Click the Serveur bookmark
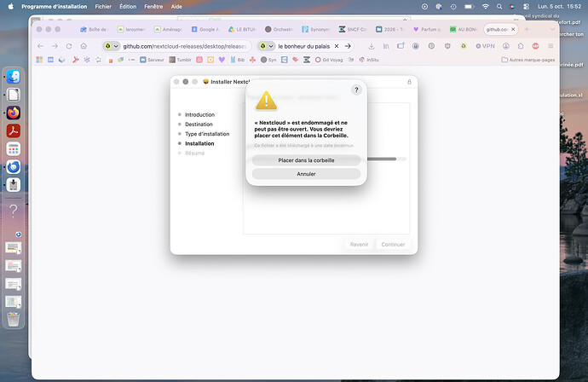 (152, 60)
